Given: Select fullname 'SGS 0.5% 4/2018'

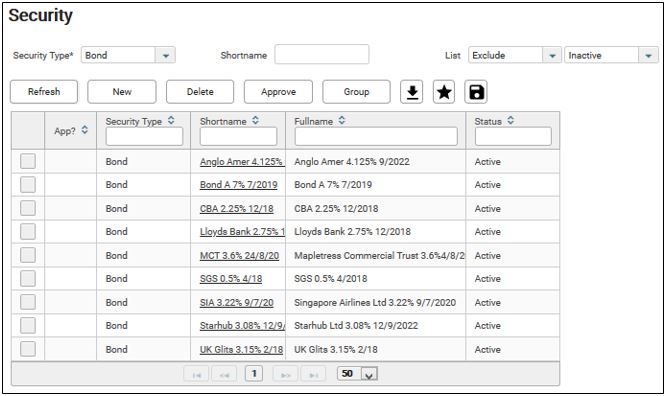Looking at the screenshot, I should click(x=331, y=279).
